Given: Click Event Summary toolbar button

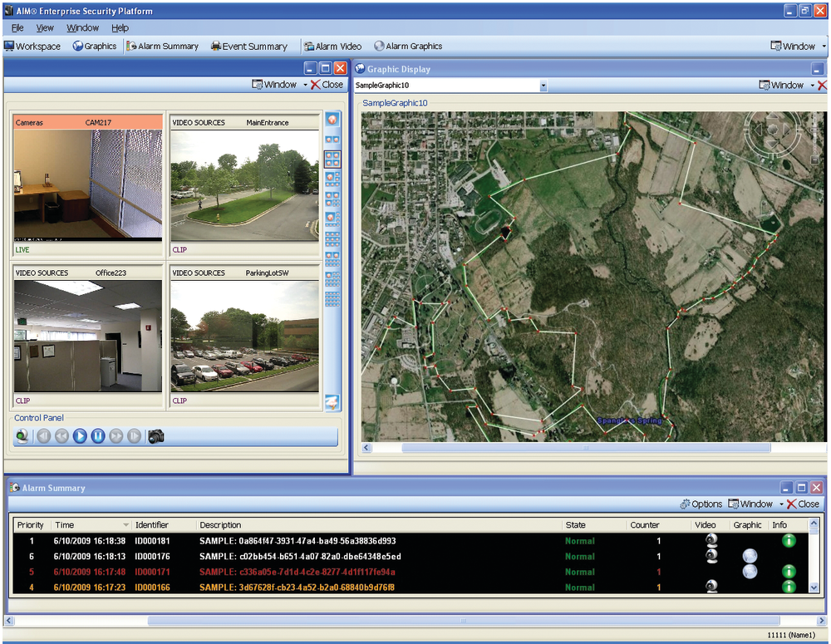Looking at the screenshot, I should tap(248, 47).
